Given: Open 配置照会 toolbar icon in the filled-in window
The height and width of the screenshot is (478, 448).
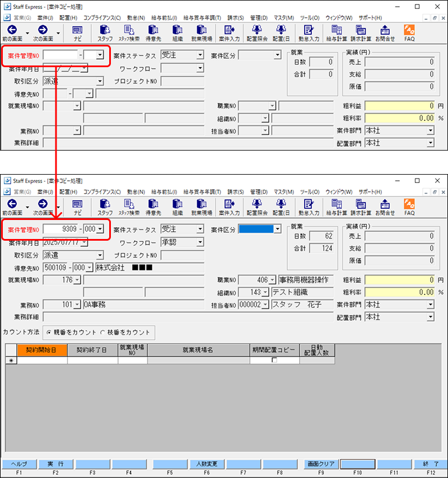Looking at the screenshot, I should [x=257, y=204].
